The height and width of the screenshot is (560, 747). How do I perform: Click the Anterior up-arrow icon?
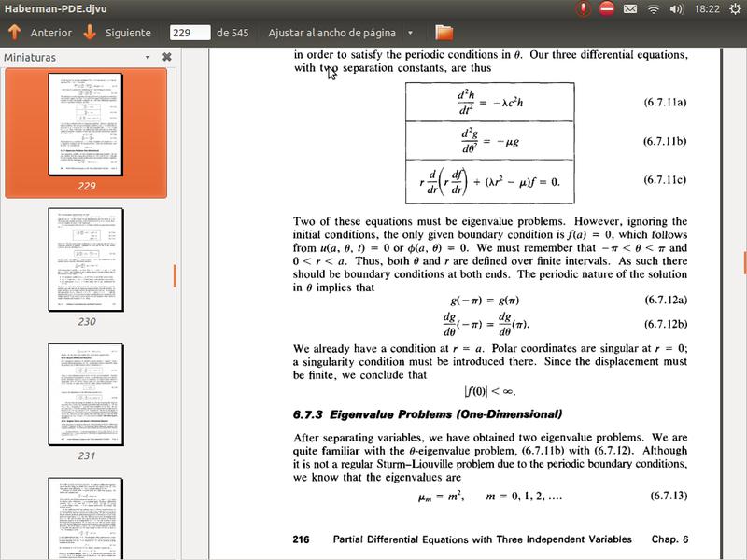(14, 33)
